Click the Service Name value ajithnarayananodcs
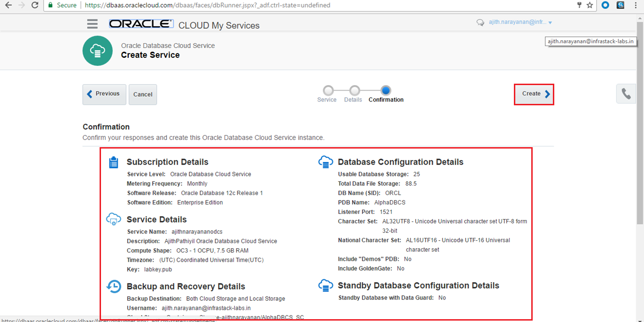 tap(197, 232)
